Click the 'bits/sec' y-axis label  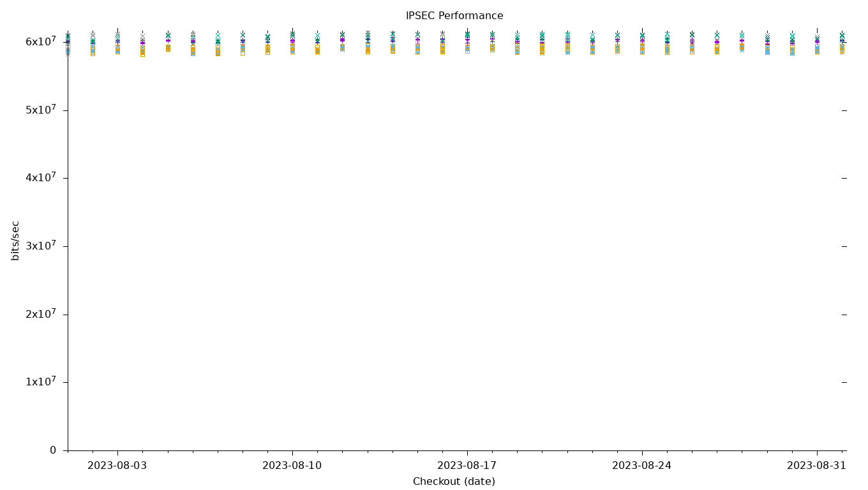[16, 241]
